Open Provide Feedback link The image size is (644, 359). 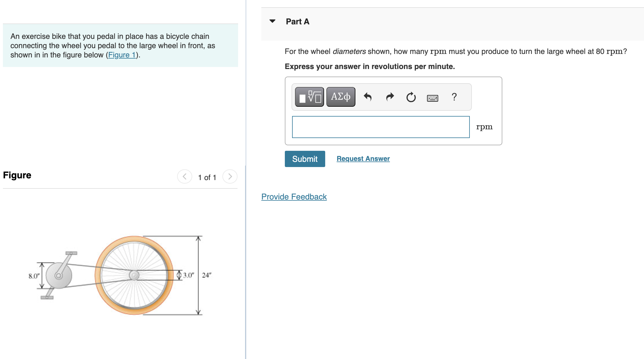coord(294,197)
